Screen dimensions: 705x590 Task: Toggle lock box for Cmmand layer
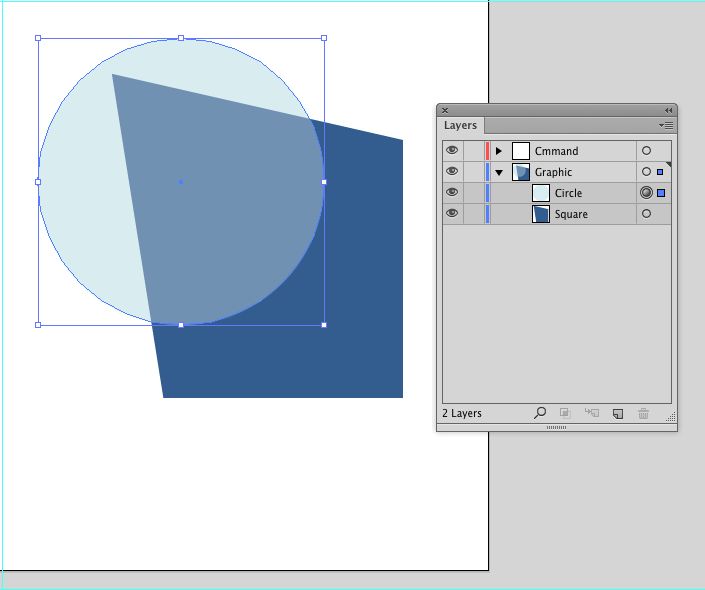[x=473, y=151]
